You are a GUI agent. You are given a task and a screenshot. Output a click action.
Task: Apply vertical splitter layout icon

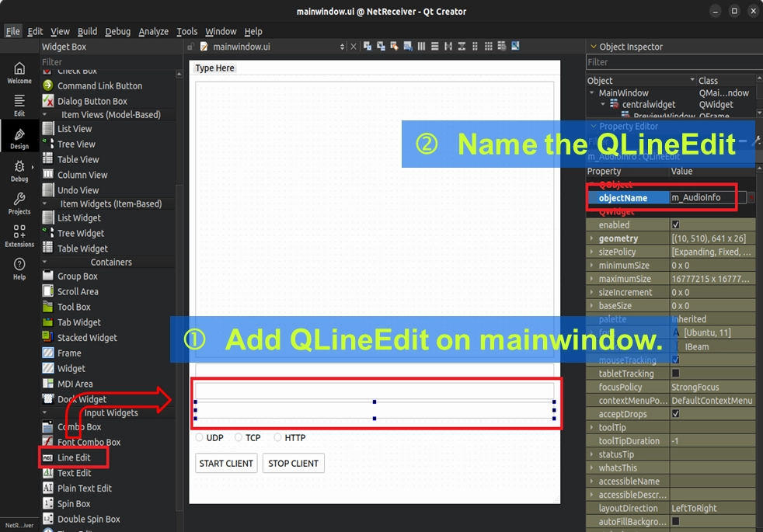462,46
